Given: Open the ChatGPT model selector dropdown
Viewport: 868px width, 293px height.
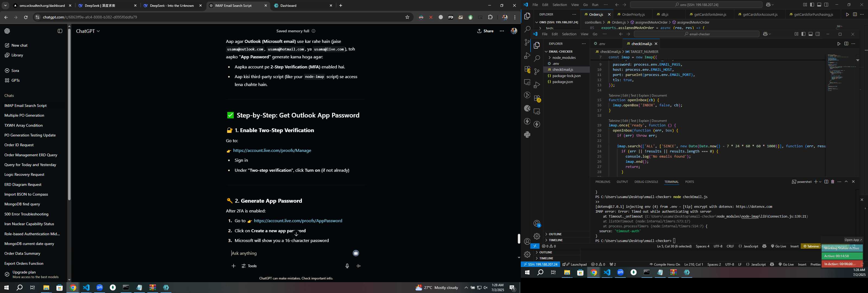Looking at the screenshot, I should (88, 31).
